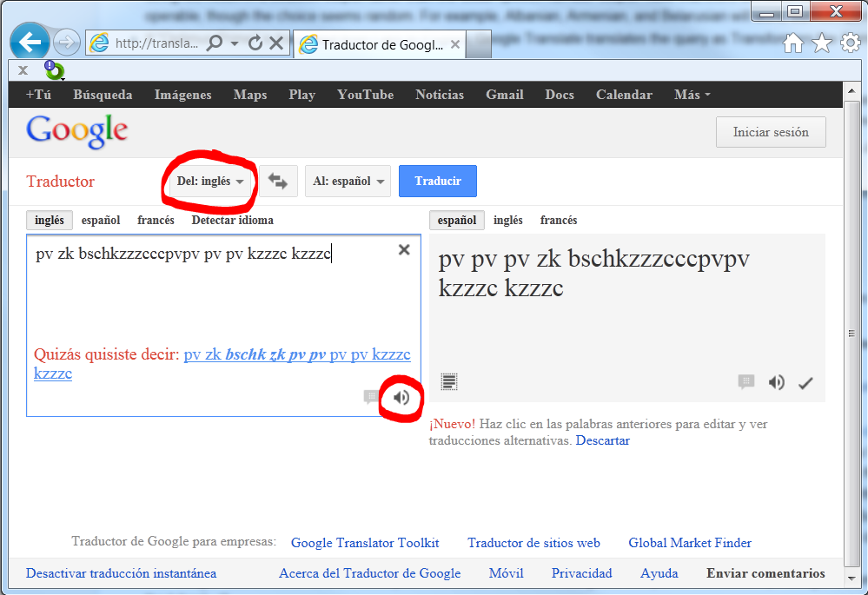
Task: Open the 'Google Translator Toolkit' link
Action: (365, 543)
